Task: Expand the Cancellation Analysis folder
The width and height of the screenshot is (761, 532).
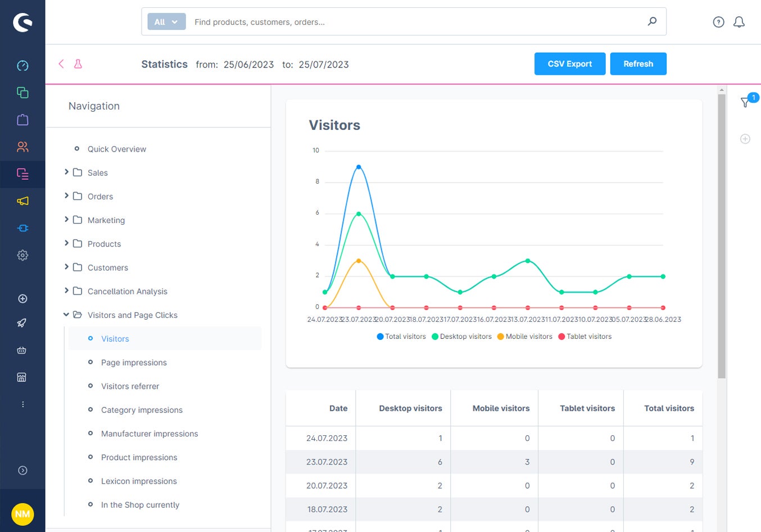Action: point(66,290)
